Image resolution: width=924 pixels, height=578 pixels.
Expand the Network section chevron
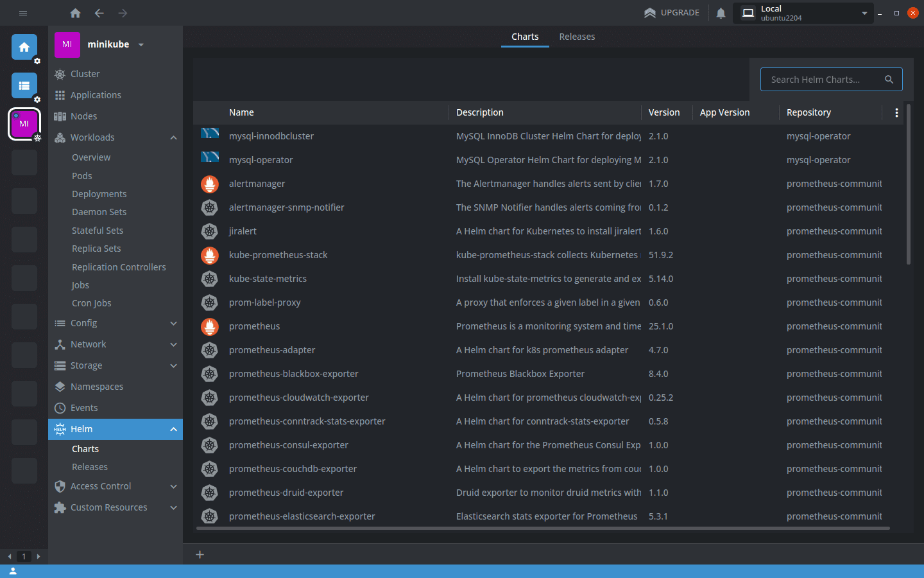173,344
